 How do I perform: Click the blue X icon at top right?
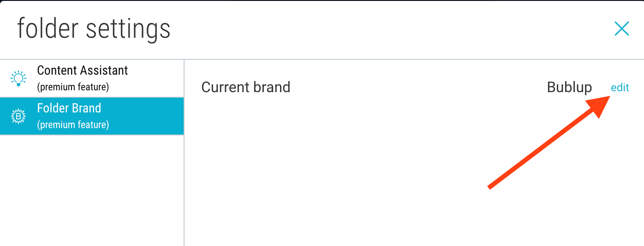(x=622, y=29)
